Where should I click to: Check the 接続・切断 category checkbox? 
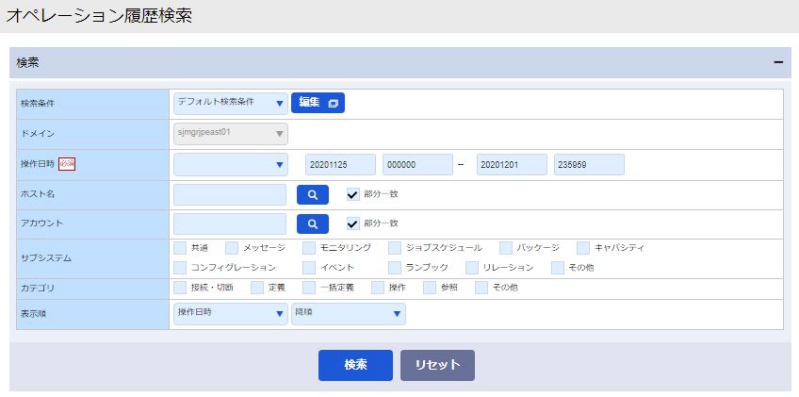tap(180, 288)
